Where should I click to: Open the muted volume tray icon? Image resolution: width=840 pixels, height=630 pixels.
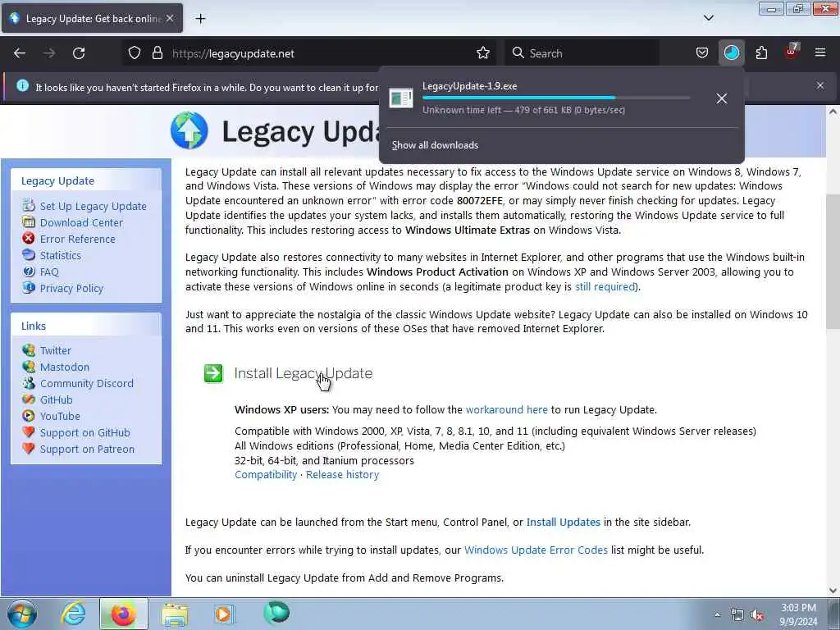click(757, 615)
